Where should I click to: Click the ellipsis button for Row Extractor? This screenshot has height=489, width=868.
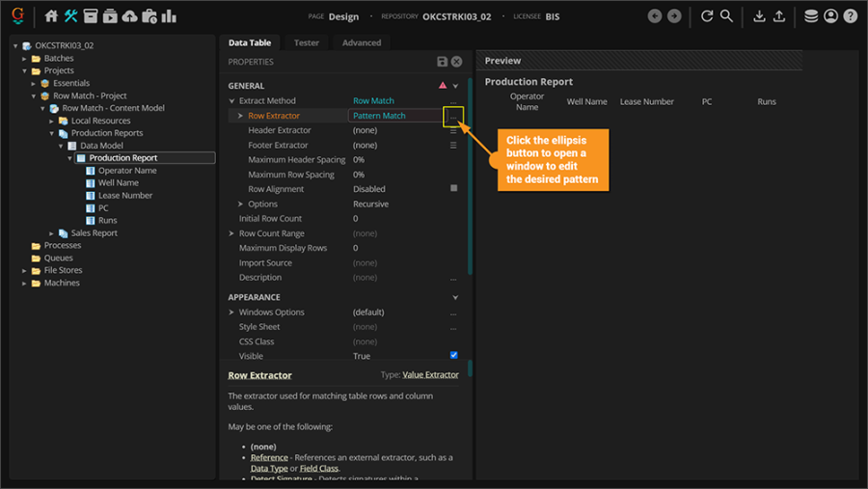pyautogui.click(x=453, y=116)
